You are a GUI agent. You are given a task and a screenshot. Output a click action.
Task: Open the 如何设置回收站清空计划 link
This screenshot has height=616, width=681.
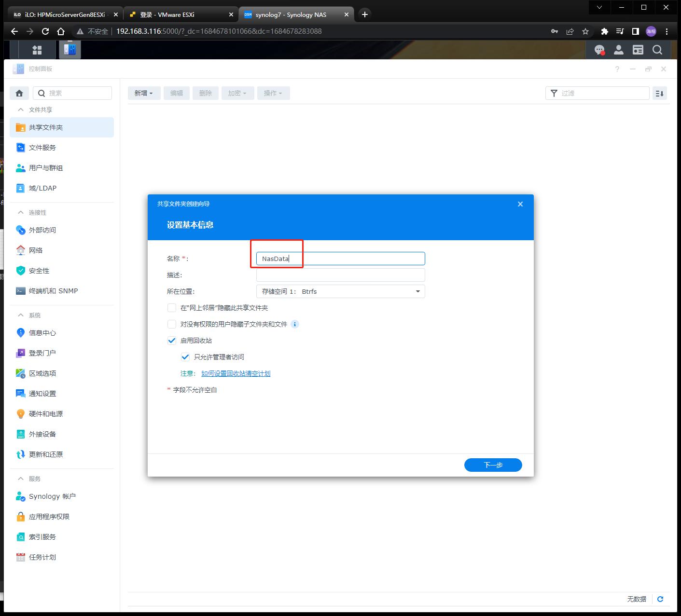click(x=236, y=373)
